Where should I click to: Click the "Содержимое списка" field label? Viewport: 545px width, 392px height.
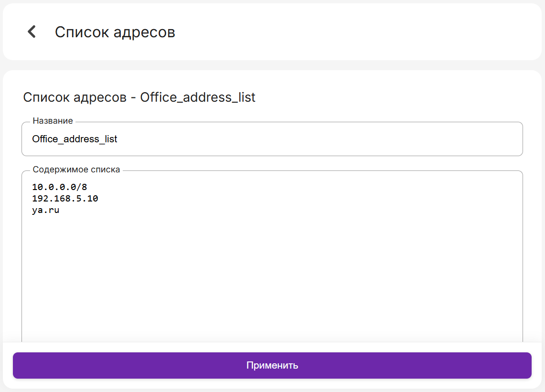[x=76, y=170]
